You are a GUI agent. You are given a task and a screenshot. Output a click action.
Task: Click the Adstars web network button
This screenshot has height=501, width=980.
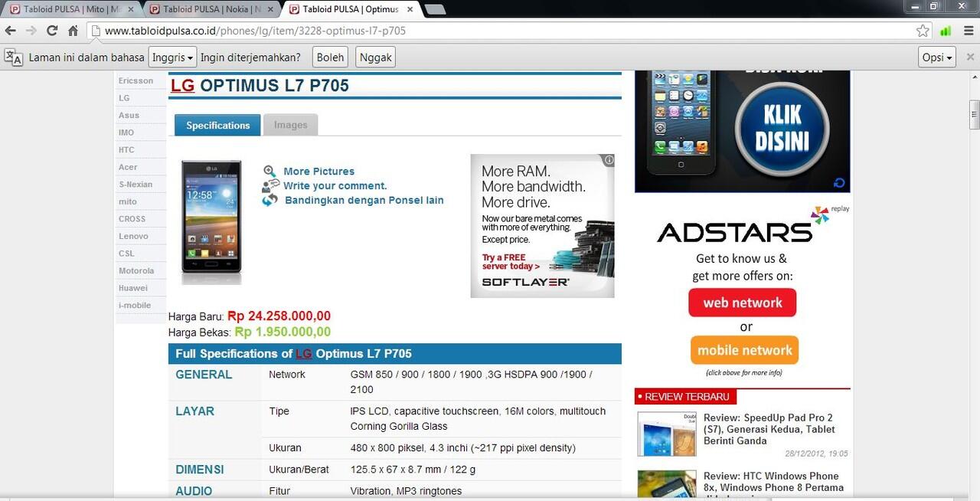(743, 303)
